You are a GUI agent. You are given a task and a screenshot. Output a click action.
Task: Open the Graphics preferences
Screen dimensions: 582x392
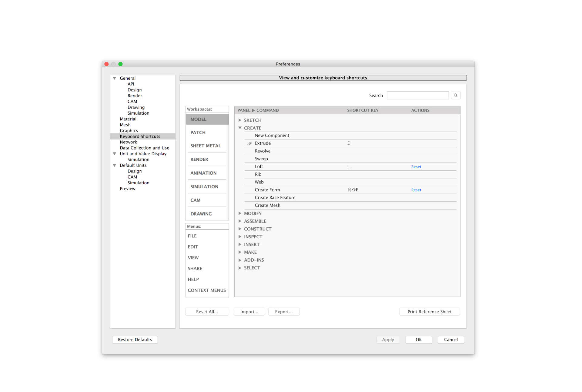pos(129,131)
